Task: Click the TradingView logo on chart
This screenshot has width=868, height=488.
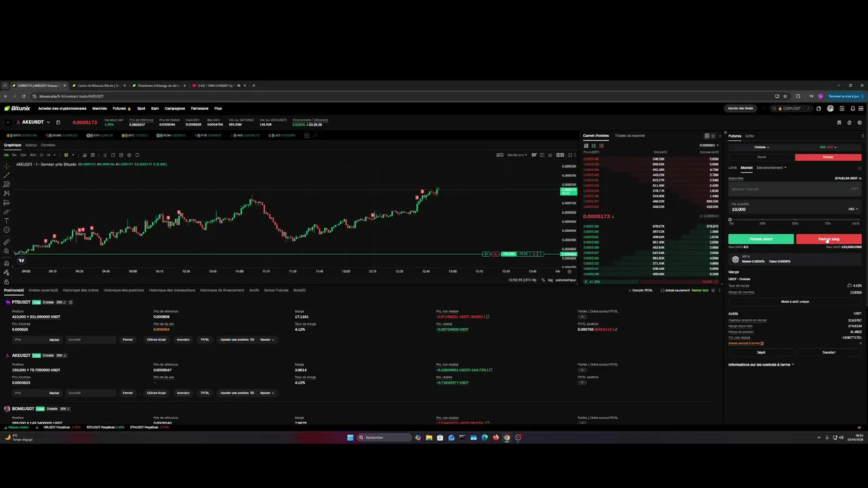Action: click(21, 260)
